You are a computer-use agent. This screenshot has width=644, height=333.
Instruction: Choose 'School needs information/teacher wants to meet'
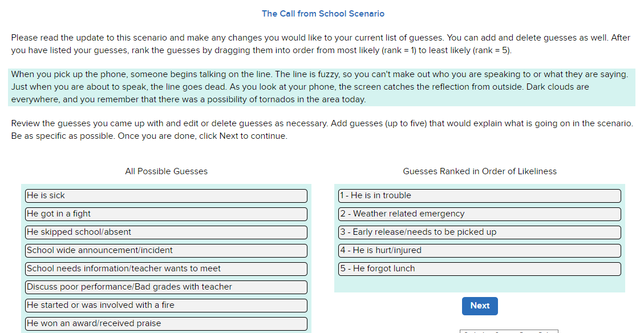click(166, 269)
